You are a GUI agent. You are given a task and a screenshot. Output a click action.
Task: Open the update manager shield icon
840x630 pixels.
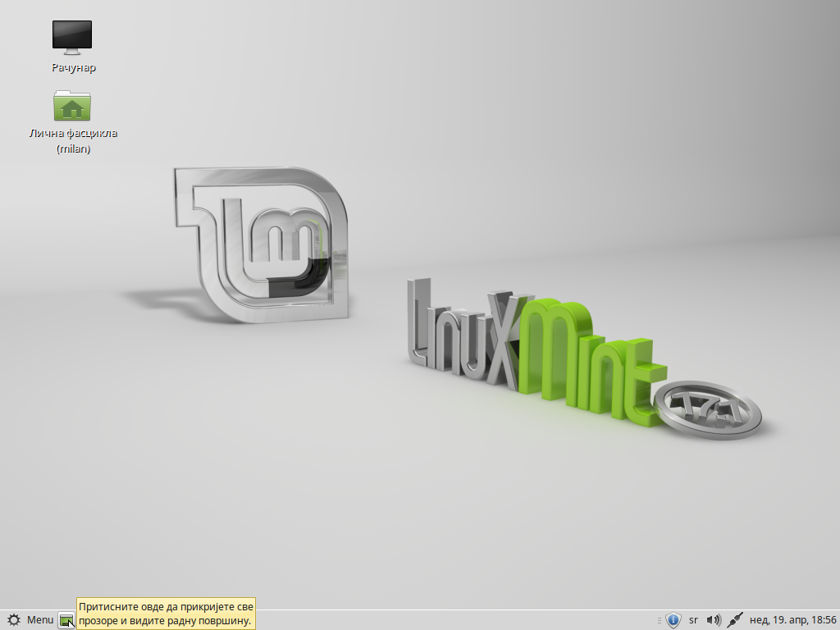coord(673,620)
